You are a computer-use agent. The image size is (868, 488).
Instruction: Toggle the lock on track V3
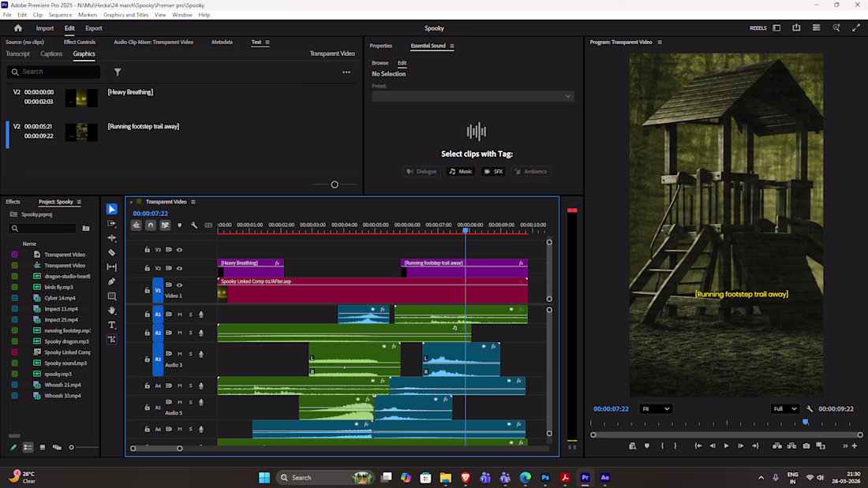pyautogui.click(x=148, y=250)
